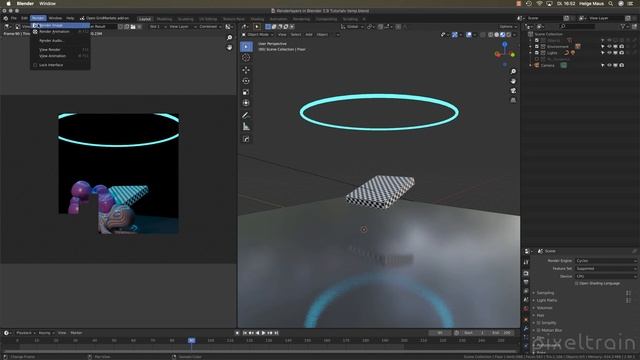Toggle the Simplify panel checkbox
The height and width of the screenshot is (360, 640).
pos(539,323)
